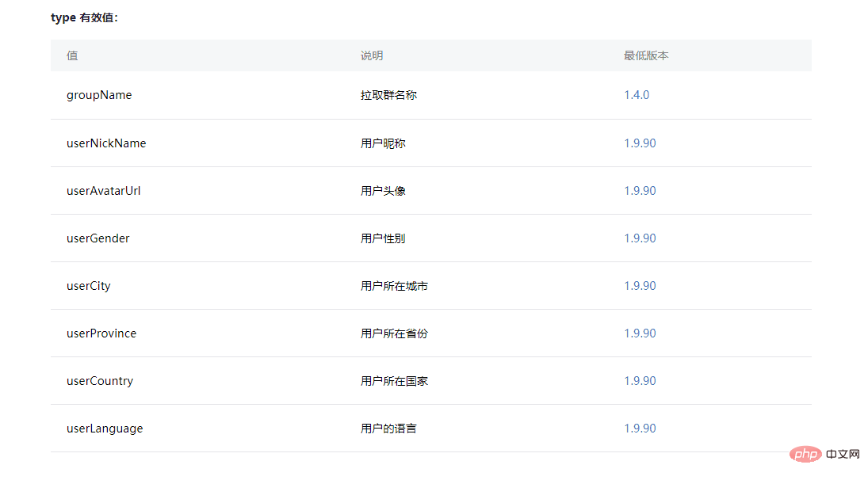Image resolution: width=868 pixels, height=480 pixels.
Task: Open the 1.9.90 link in userCity row
Action: click(x=640, y=286)
